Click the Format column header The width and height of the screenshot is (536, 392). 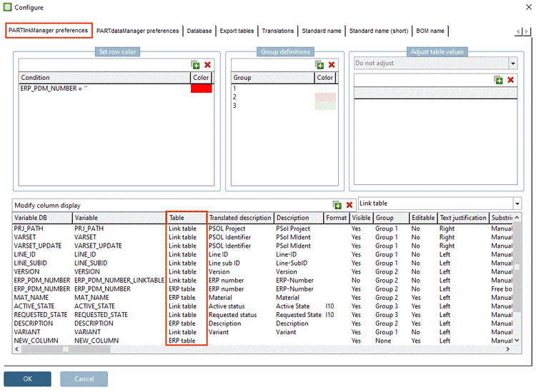[337, 218]
